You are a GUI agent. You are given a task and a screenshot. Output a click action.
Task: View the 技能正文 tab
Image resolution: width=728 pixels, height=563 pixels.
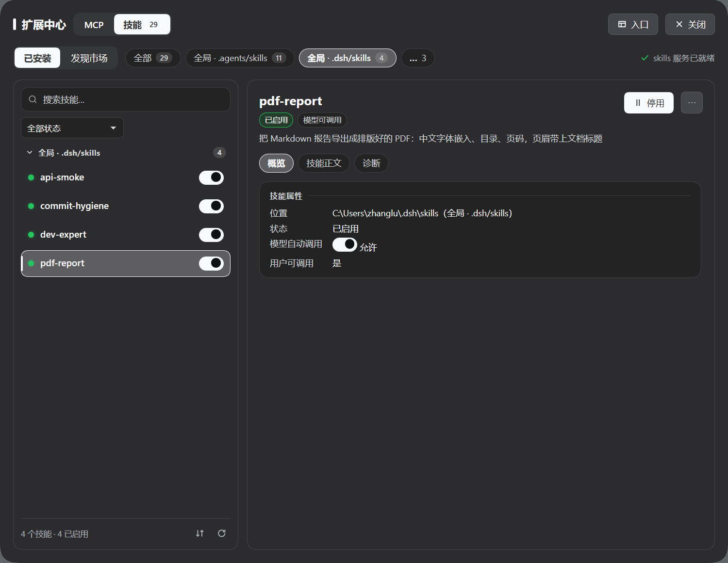(324, 163)
